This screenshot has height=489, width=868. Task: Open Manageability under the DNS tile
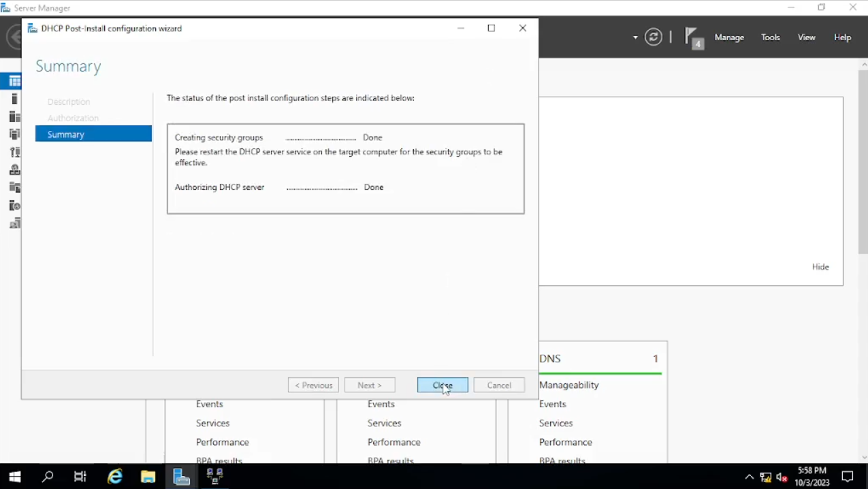click(x=569, y=385)
